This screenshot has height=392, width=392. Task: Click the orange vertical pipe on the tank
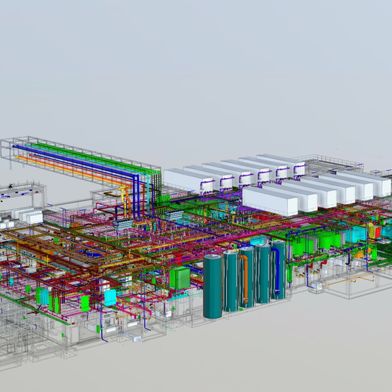(x=245, y=279)
